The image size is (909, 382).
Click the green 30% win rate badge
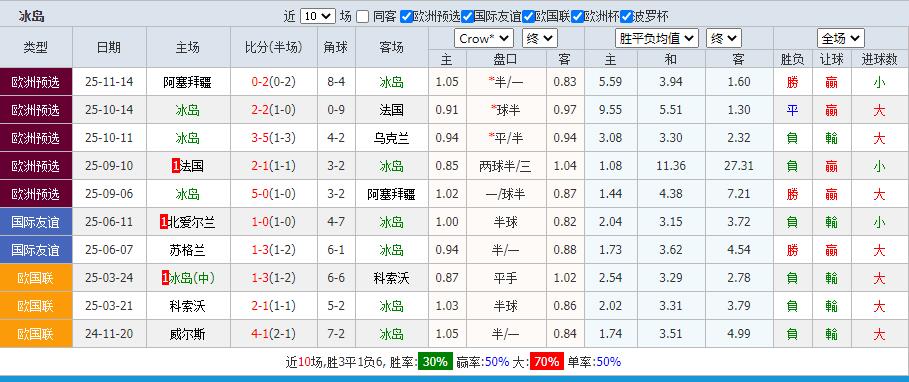click(x=435, y=362)
